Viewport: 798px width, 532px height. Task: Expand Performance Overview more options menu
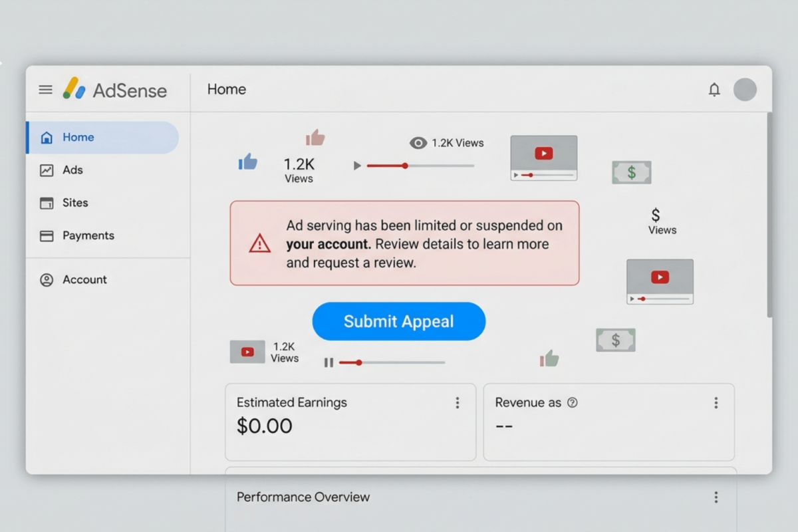point(716,497)
